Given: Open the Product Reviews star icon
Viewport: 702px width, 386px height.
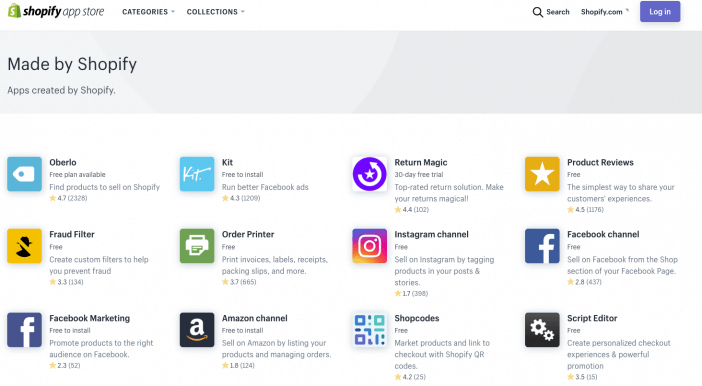Looking at the screenshot, I should pyautogui.click(x=542, y=174).
